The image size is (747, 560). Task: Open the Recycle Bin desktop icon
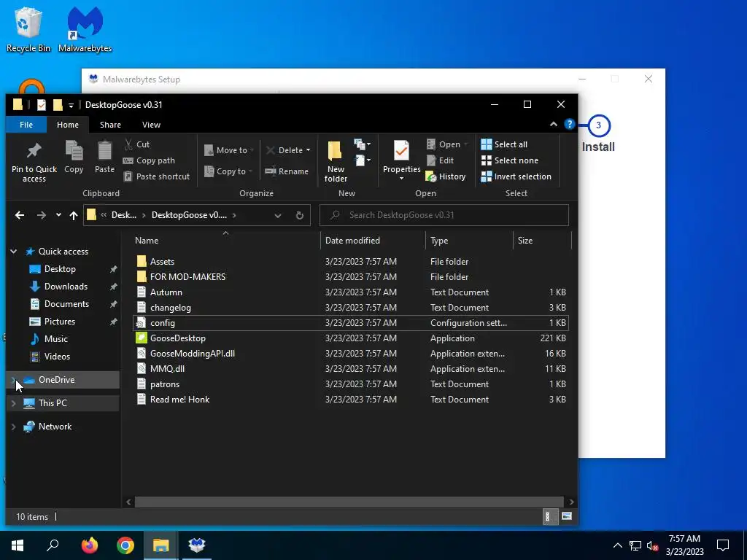(28, 29)
